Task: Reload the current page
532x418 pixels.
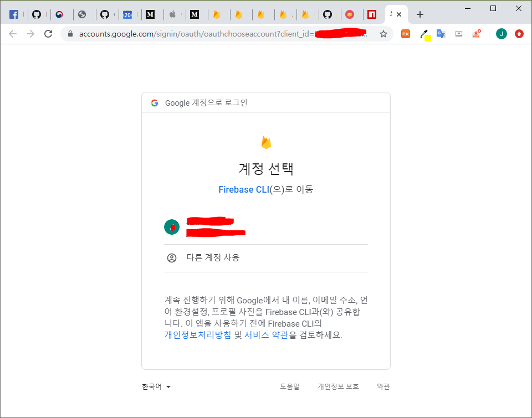Action: (x=48, y=34)
